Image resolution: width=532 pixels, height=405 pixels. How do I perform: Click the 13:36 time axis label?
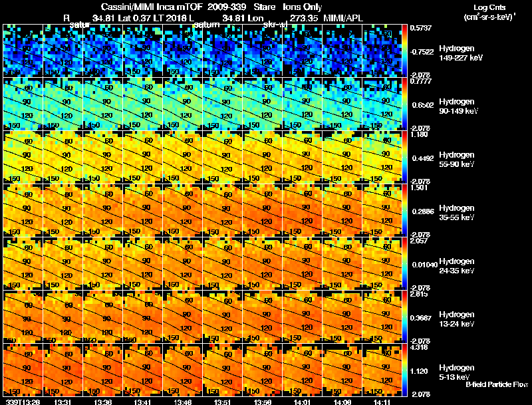(102, 402)
